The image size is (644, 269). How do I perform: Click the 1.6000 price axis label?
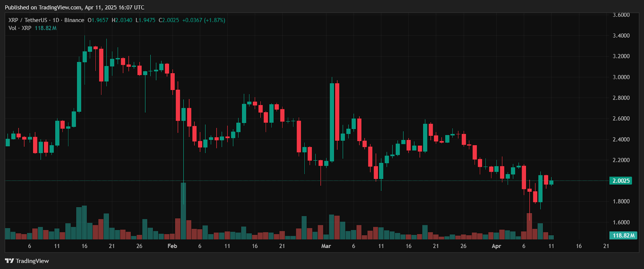pyautogui.click(x=621, y=222)
